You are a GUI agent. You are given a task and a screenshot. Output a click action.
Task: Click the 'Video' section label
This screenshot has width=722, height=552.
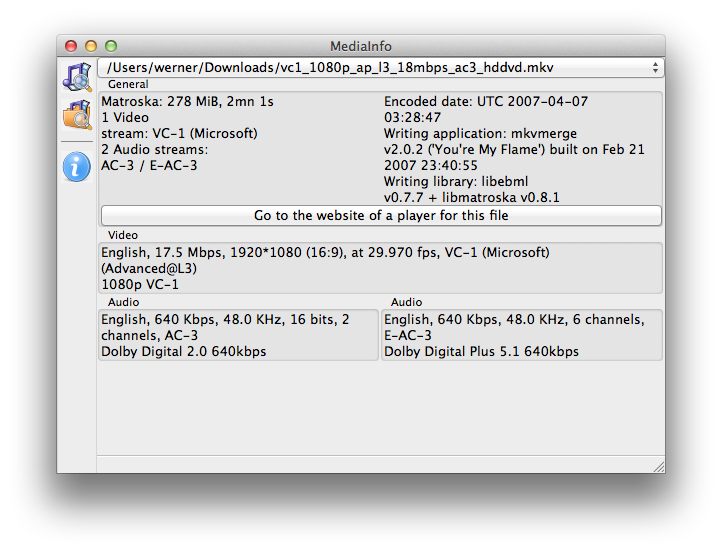pyautogui.click(x=123, y=235)
